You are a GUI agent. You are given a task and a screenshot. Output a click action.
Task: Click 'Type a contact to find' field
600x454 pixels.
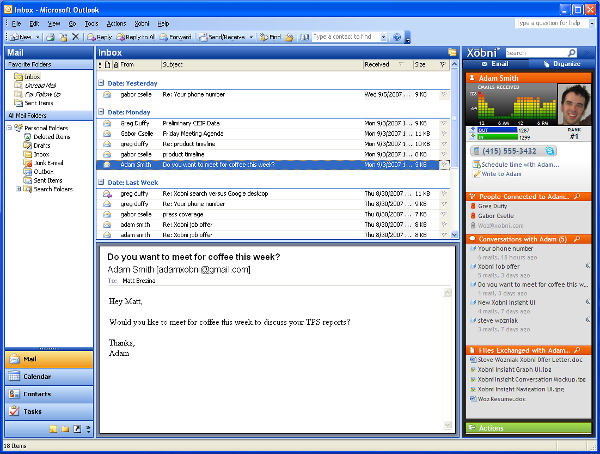(346, 37)
